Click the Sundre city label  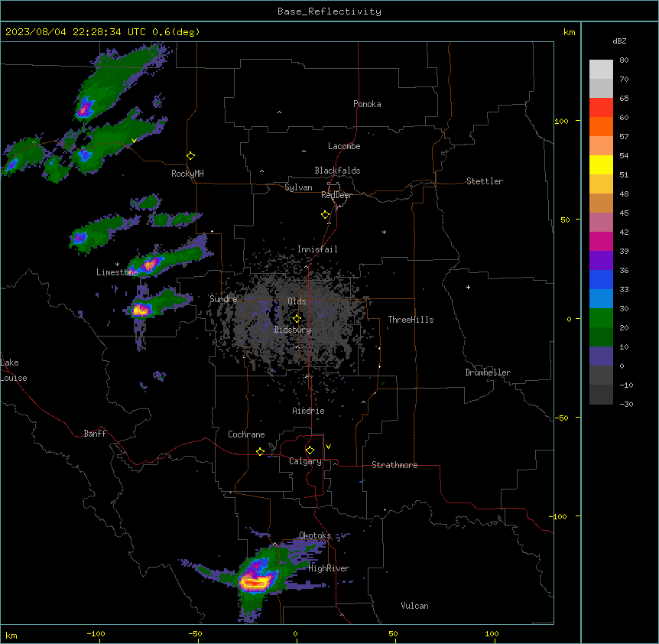tap(223, 299)
